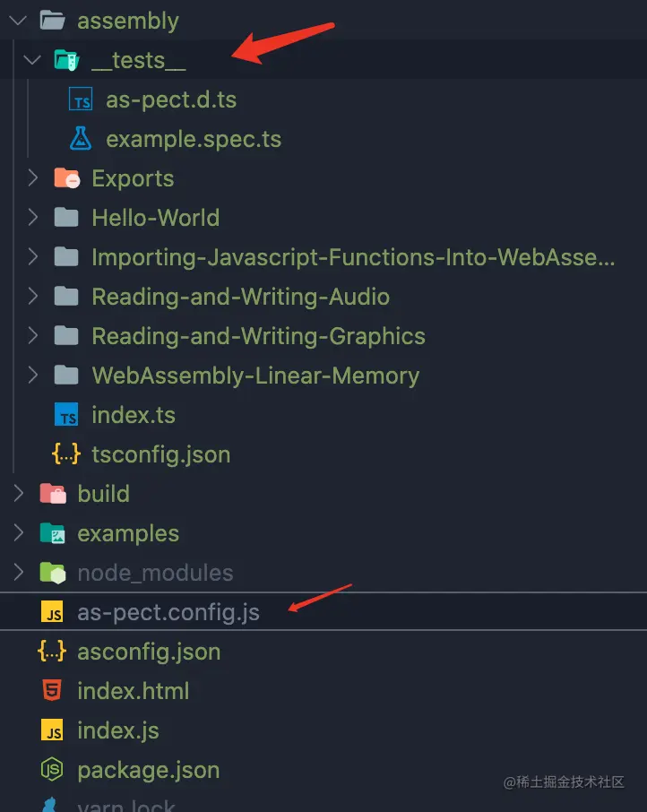Select the WebAssembly-Linear-Memory folder
This screenshot has height=812, width=647.
(x=254, y=376)
